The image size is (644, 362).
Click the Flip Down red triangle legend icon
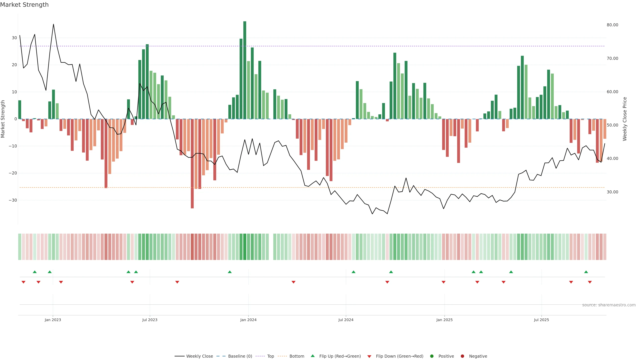[369, 356]
